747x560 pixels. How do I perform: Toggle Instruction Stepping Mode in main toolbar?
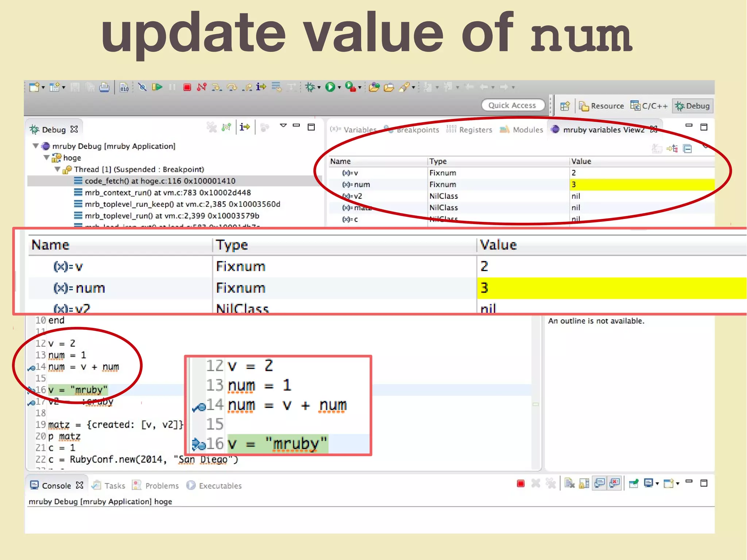coord(261,87)
